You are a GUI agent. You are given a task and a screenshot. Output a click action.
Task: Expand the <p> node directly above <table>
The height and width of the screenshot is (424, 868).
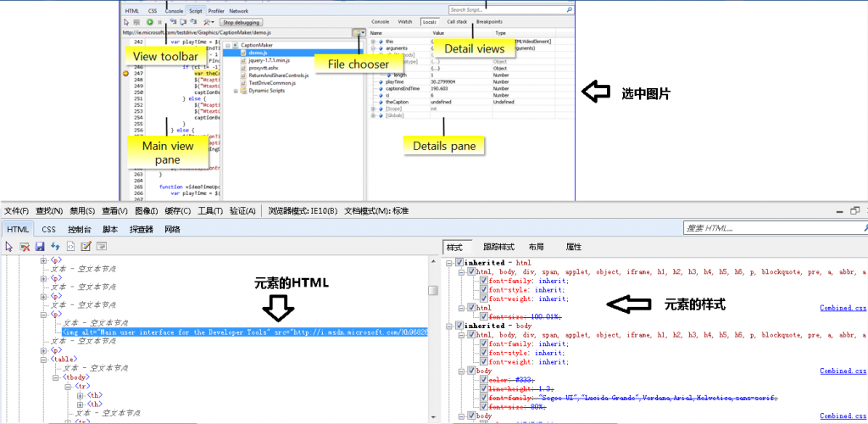44,350
